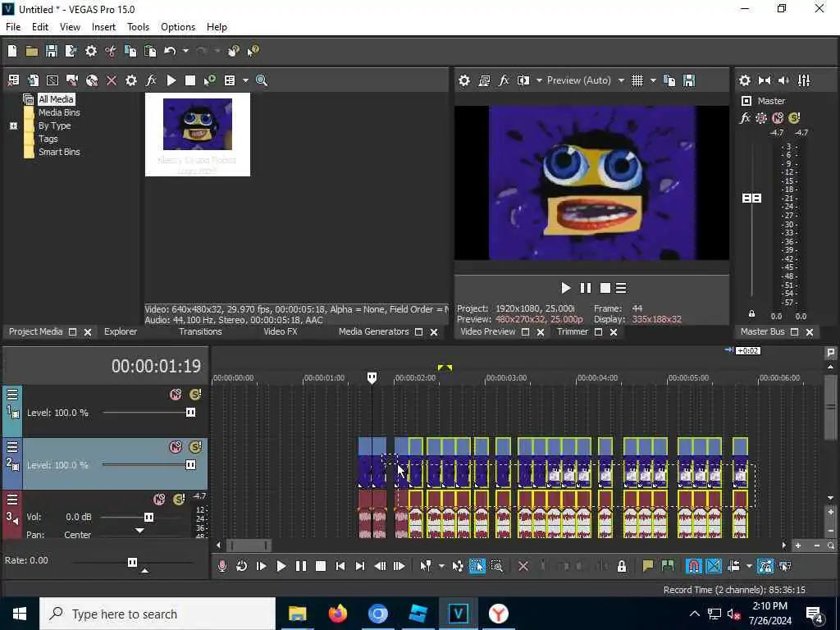Open the overlays dropdown arrow beside the grid
This screenshot has height=630, width=840.
653,80
